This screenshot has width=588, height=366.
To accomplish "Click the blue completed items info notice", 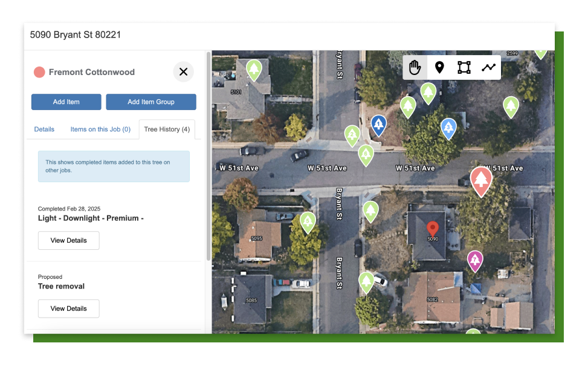I will 114,166.
